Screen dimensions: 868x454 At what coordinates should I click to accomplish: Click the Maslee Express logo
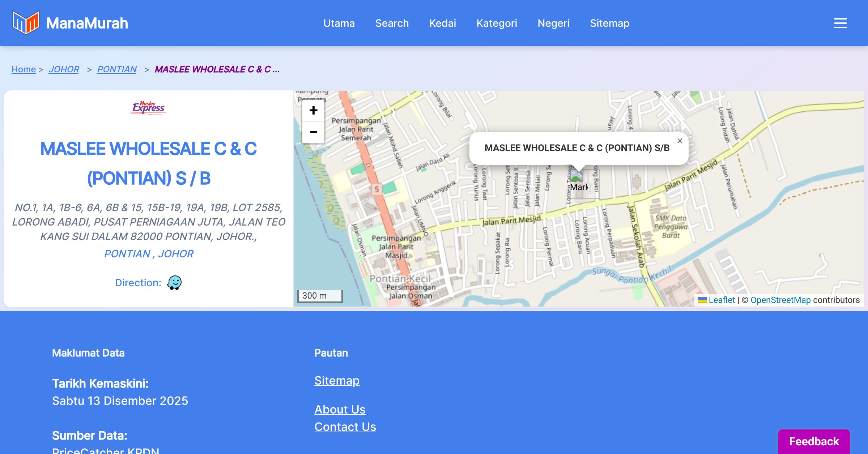pos(148,108)
